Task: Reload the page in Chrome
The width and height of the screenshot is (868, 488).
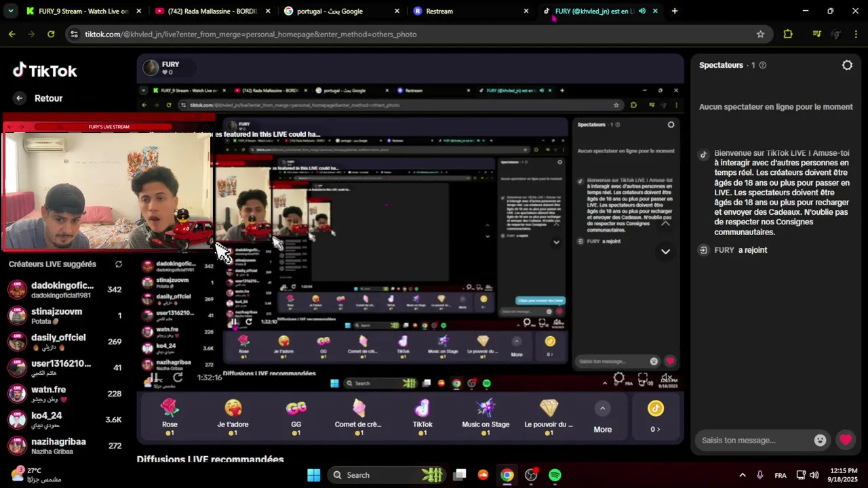Action: 51,34
